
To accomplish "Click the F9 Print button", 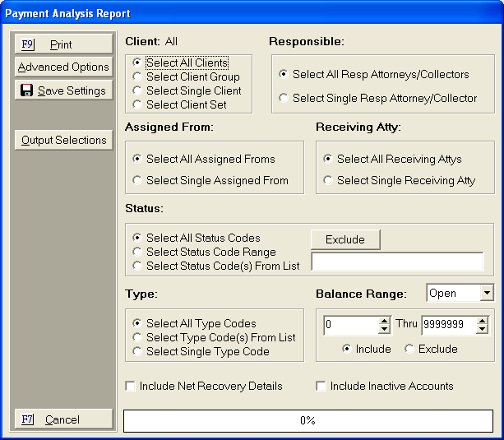I will point(63,44).
